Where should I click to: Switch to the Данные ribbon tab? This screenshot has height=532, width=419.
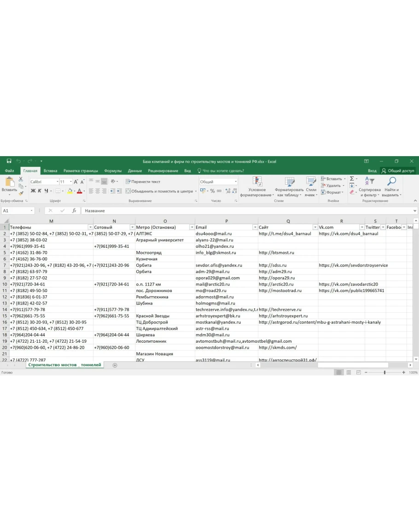pyautogui.click(x=135, y=171)
